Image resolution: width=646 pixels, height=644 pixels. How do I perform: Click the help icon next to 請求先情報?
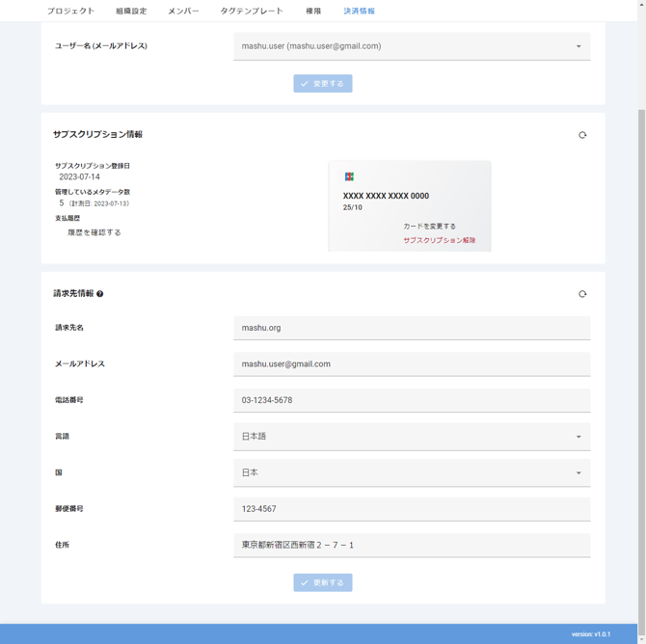pyautogui.click(x=100, y=294)
